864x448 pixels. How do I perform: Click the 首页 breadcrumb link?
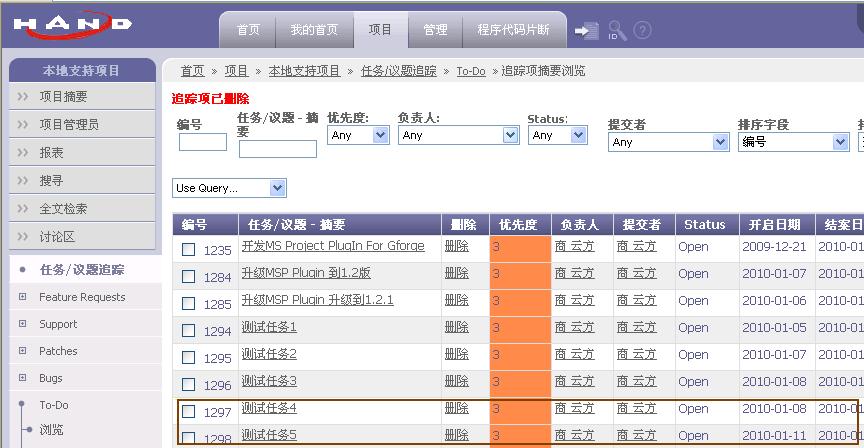[192, 71]
